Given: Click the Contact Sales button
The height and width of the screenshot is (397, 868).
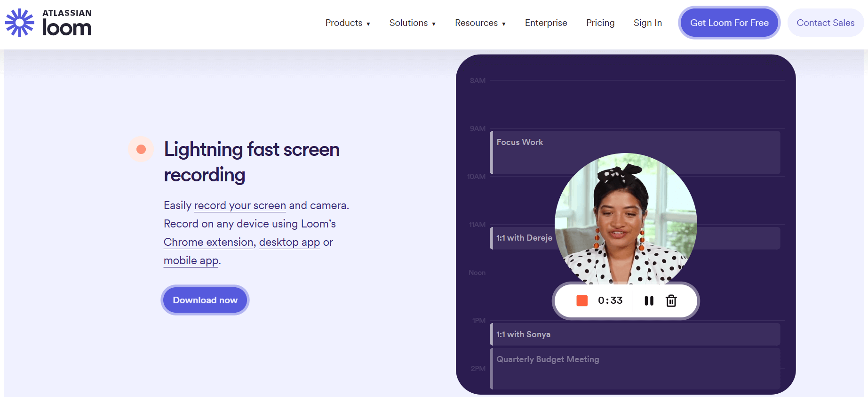Looking at the screenshot, I should coord(826,23).
